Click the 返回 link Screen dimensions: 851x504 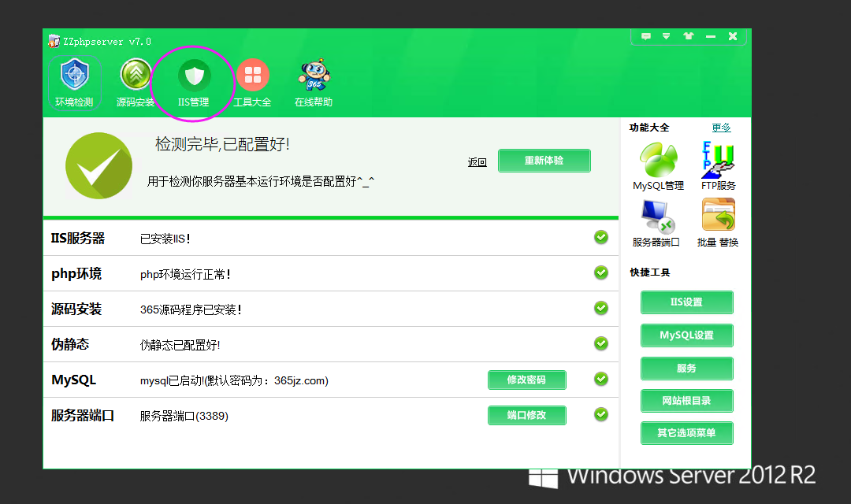point(478,162)
